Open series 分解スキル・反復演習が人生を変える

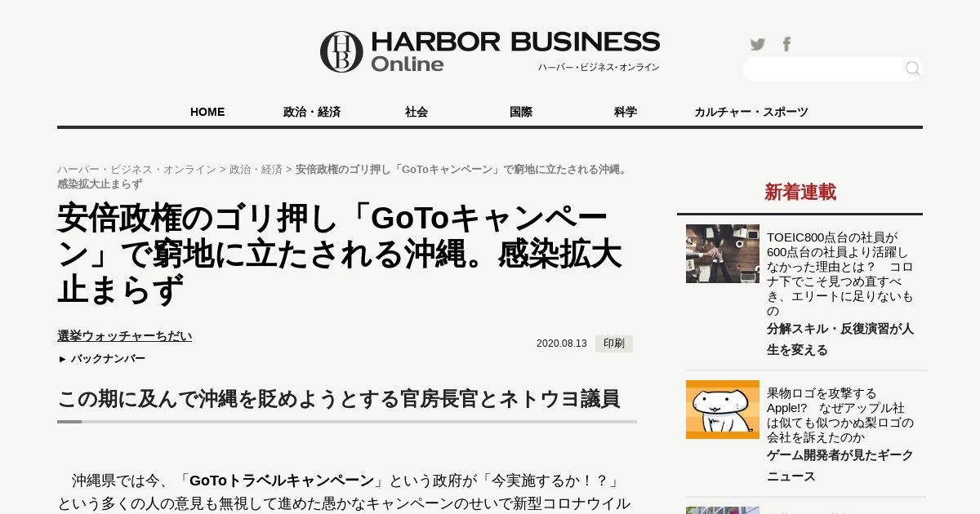coord(840,339)
